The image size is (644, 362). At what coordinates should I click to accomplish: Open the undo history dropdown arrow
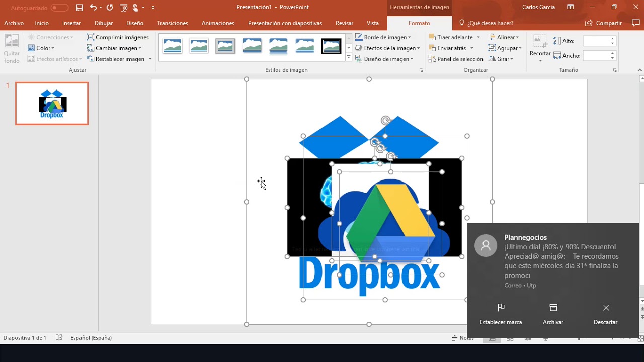click(x=101, y=8)
